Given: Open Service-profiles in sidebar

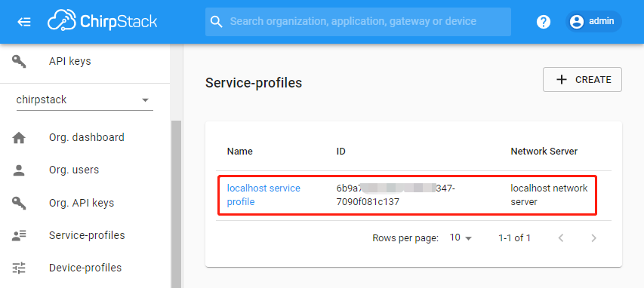Looking at the screenshot, I should tap(85, 235).
